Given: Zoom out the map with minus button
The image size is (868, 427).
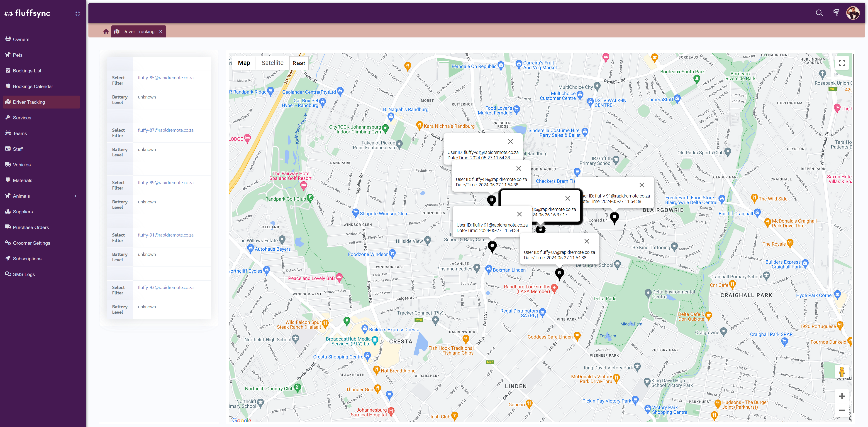Looking at the screenshot, I should pyautogui.click(x=842, y=410).
